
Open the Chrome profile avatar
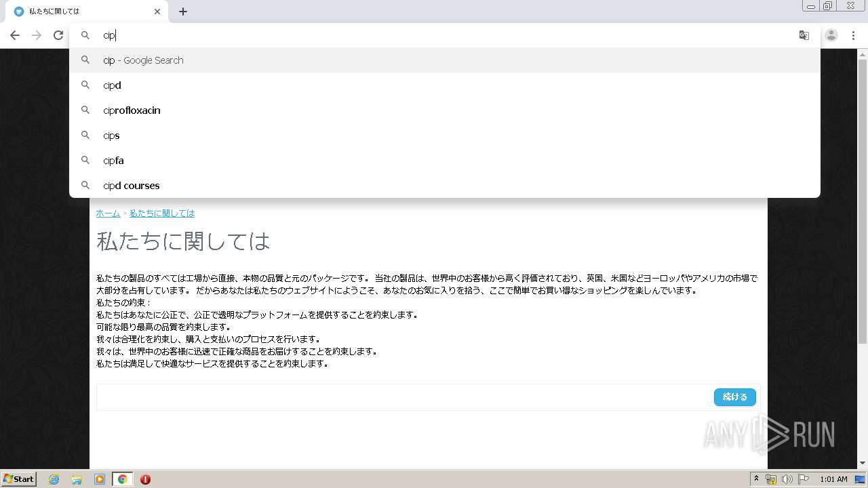831,35
